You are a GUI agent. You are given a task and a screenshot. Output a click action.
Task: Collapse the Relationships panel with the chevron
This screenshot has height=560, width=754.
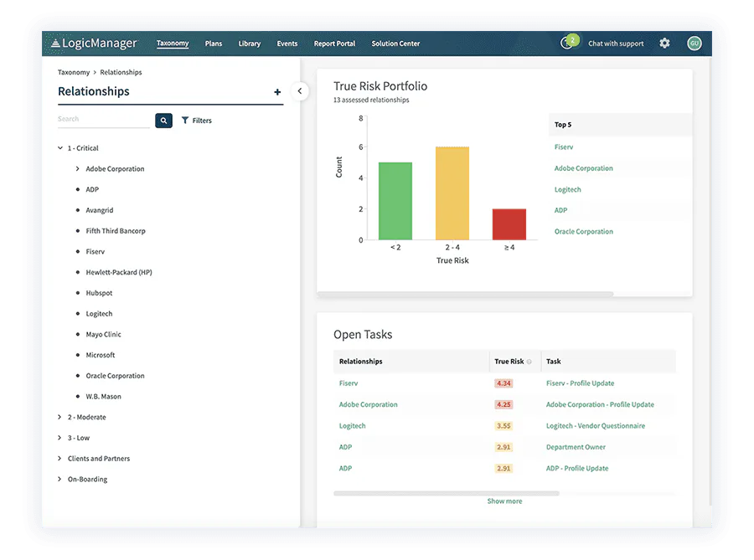(x=299, y=91)
